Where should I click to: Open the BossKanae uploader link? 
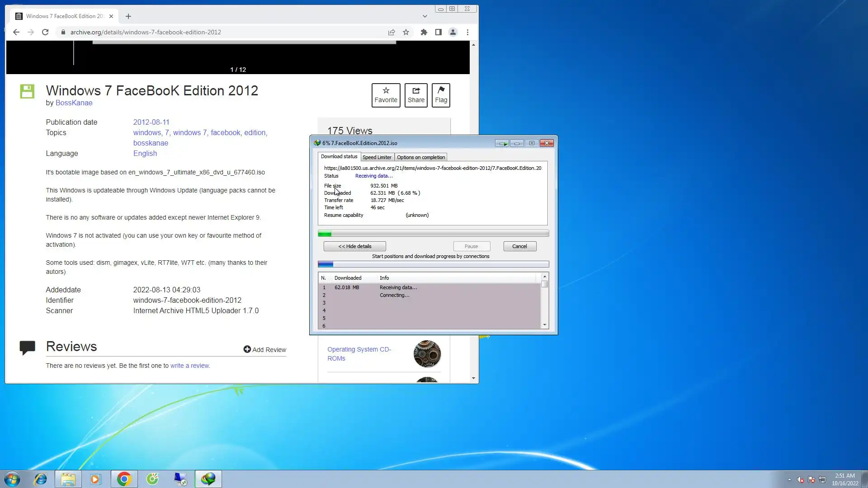click(x=74, y=103)
